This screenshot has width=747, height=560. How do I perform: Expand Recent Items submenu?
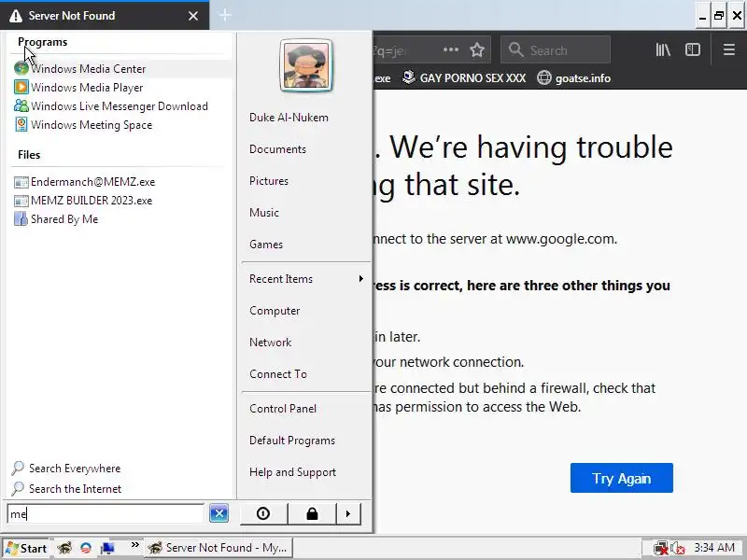[306, 279]
